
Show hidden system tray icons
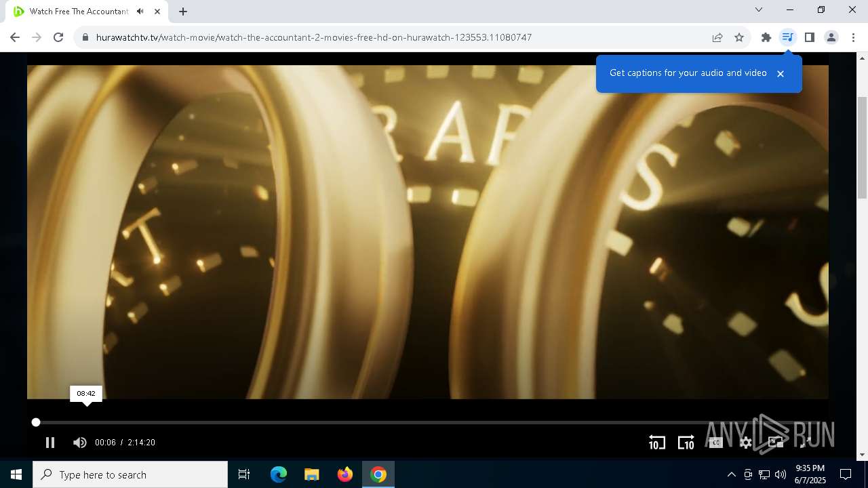[x=731, y=474]
